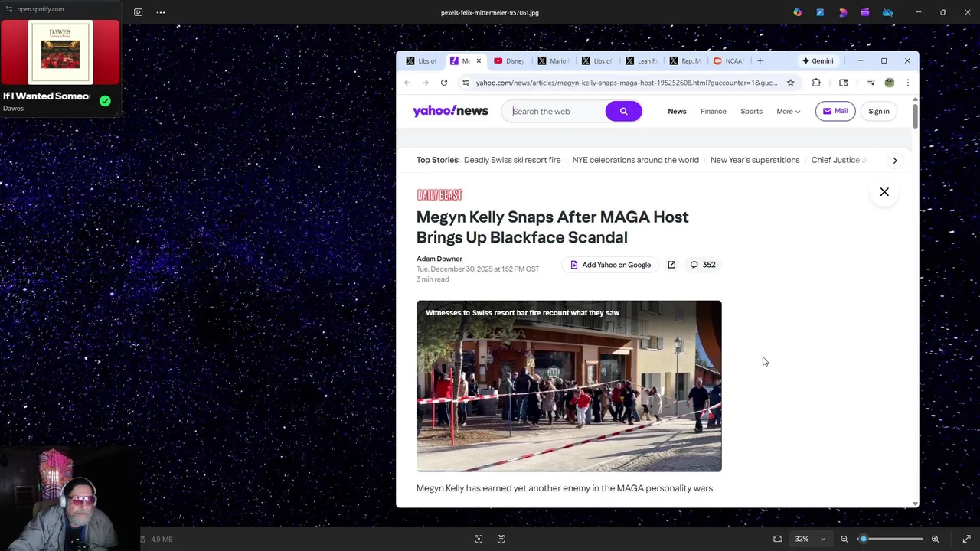Click the Dawes album cover on Spotify widget
The width and height of the screenshot is (980, 551).
60,52
